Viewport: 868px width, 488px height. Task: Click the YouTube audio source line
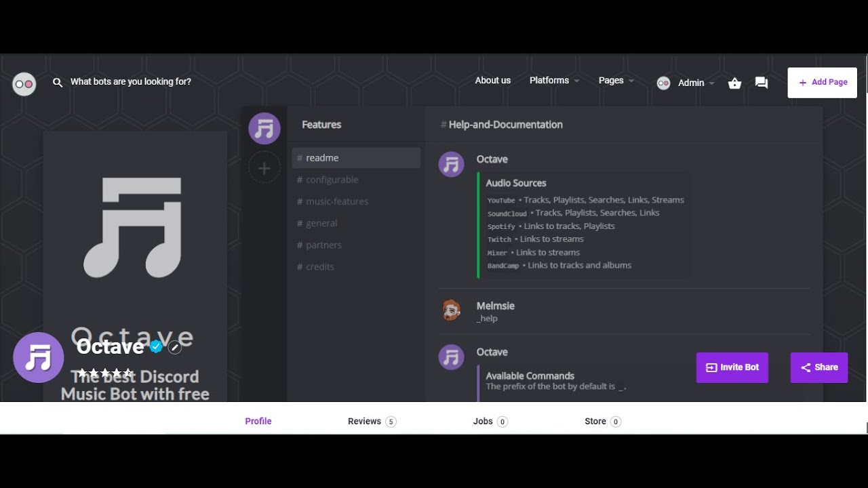586,200
